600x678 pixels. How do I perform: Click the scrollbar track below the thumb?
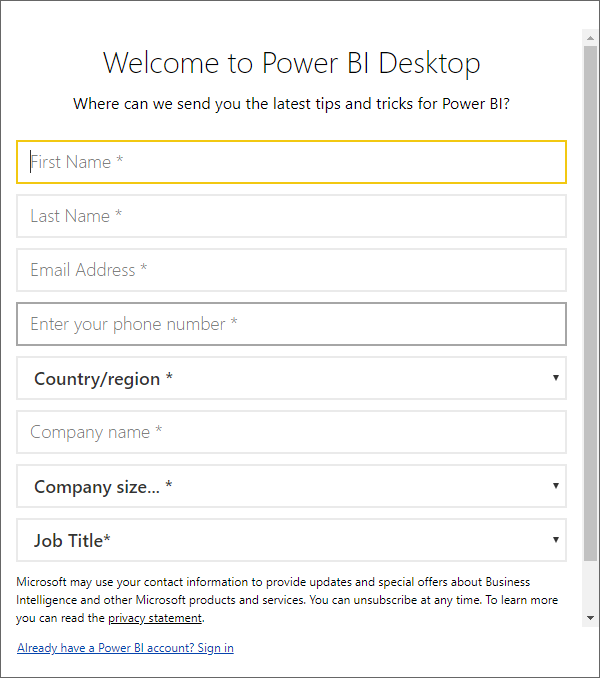pos(590,585)
